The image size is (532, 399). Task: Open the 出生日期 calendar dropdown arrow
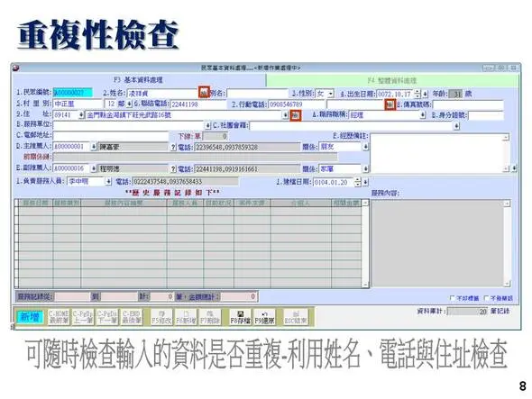click(425, 94)
